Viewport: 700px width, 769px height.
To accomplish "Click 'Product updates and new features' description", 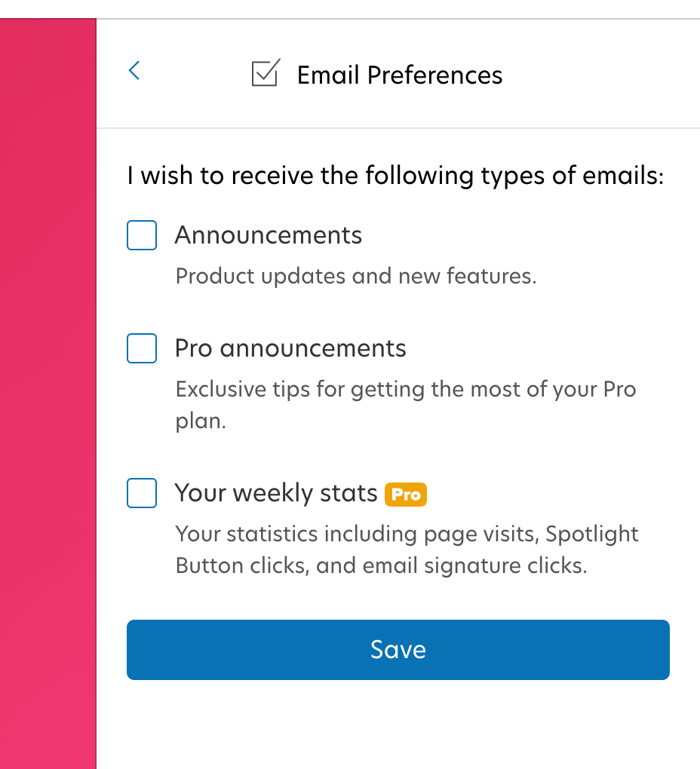I will 356,276.
